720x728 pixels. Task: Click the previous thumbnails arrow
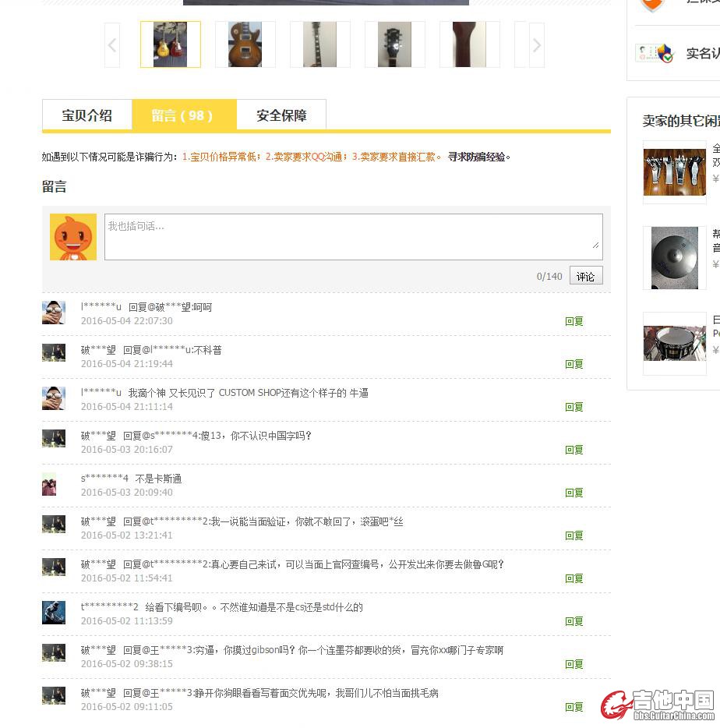tap(112, 45)
